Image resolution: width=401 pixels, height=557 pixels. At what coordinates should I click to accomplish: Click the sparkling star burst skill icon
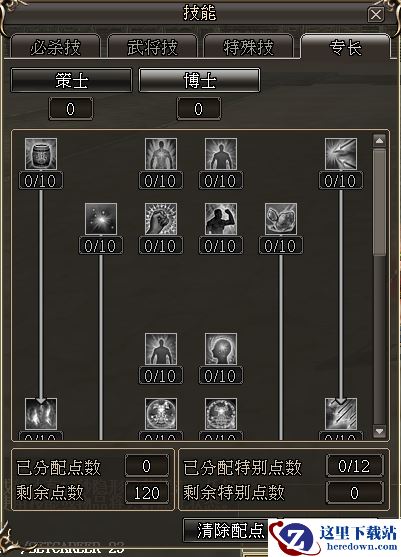[101, 219]
